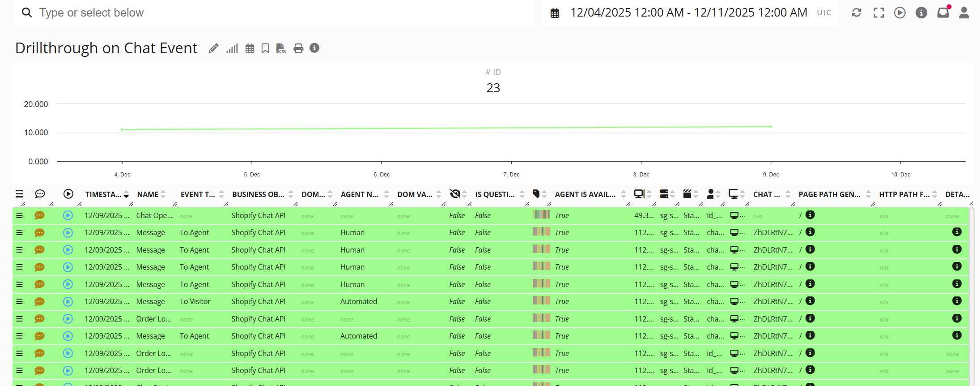Open the date range picker
The width and height of the screenshot is (980, 386).
pyautogui.click(x=689, y=13)
